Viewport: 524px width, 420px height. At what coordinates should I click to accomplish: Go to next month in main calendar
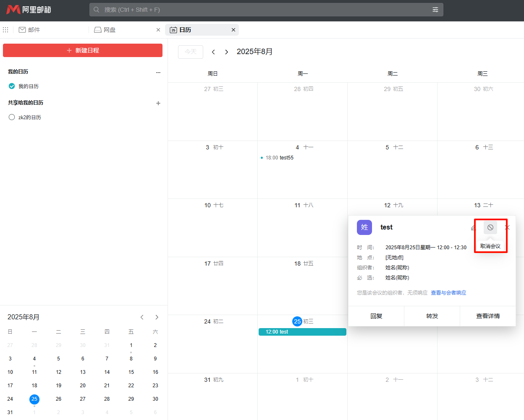(227, 52)
